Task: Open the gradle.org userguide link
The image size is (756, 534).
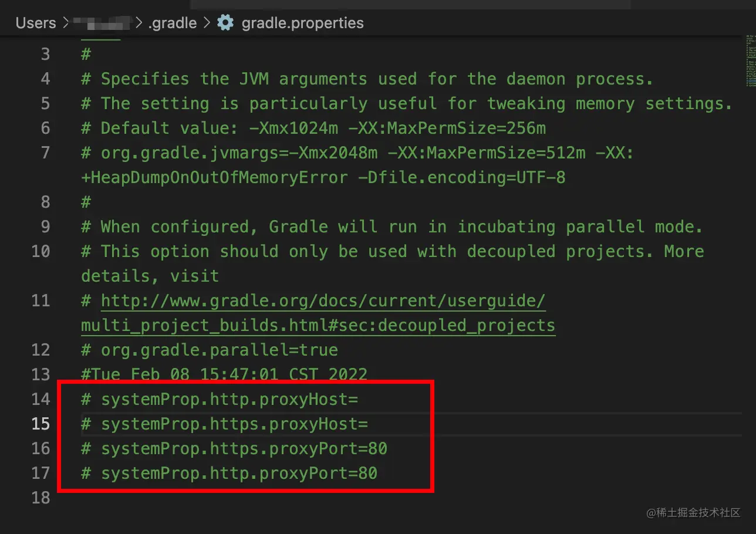Action: [x=323, y=301]
